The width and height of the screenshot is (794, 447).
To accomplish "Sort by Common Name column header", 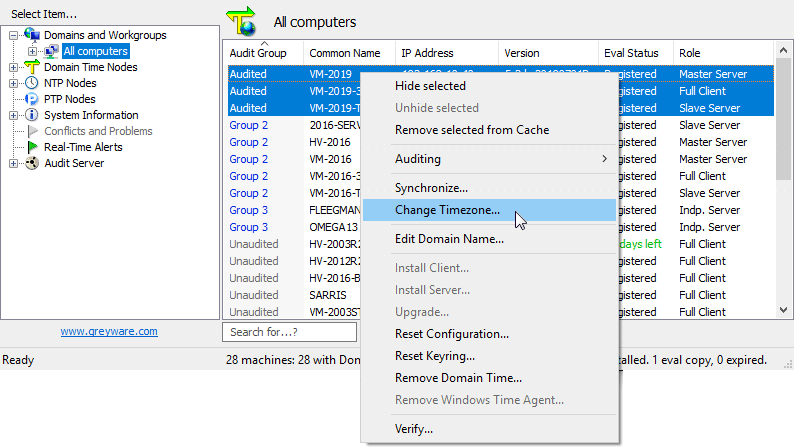I will point(349,53).
